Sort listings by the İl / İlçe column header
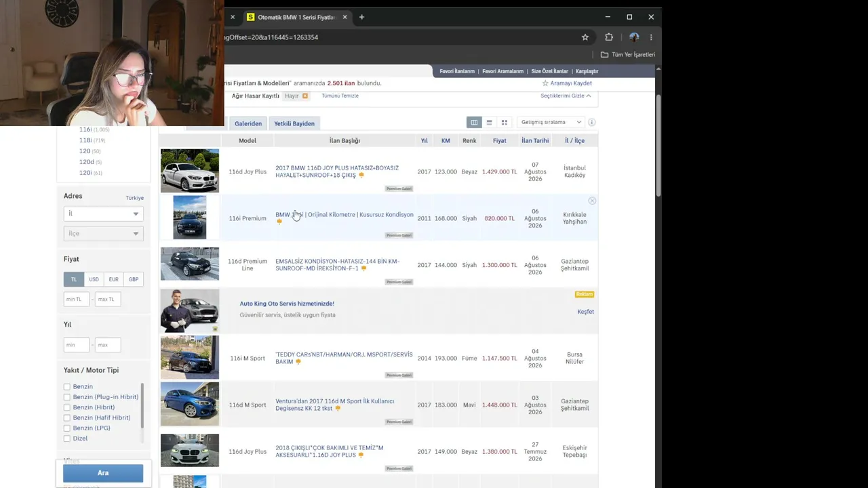Screen dimensions: 868x488 [575, 141]
